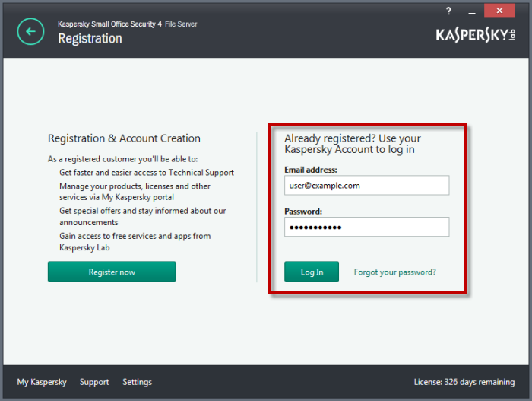Click the Technical Support benefit line
532x401 pixels.
pyautogui.click(x=147, y=173)
